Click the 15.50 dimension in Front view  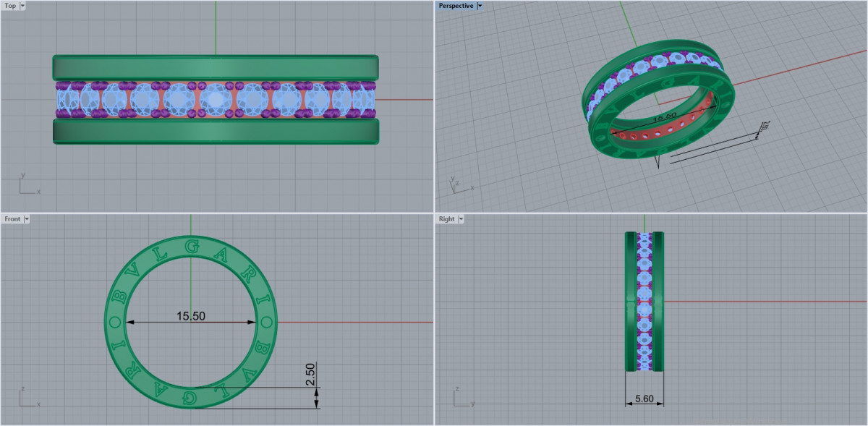point(192,316)
